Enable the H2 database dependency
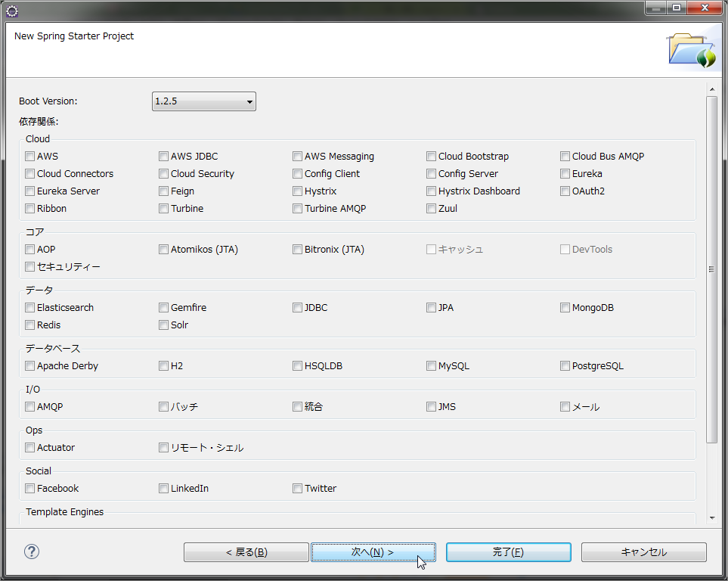This screenshot has width=728, height=581. point(163,365)
